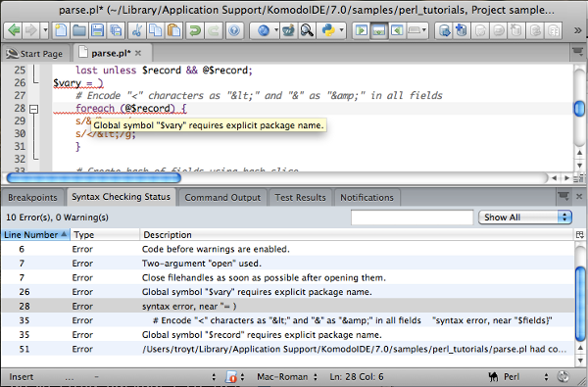The height and width of the screenshot is (387, 588).
Task: Click the Paste clipboard icon
Action: [x=173, y=30]
